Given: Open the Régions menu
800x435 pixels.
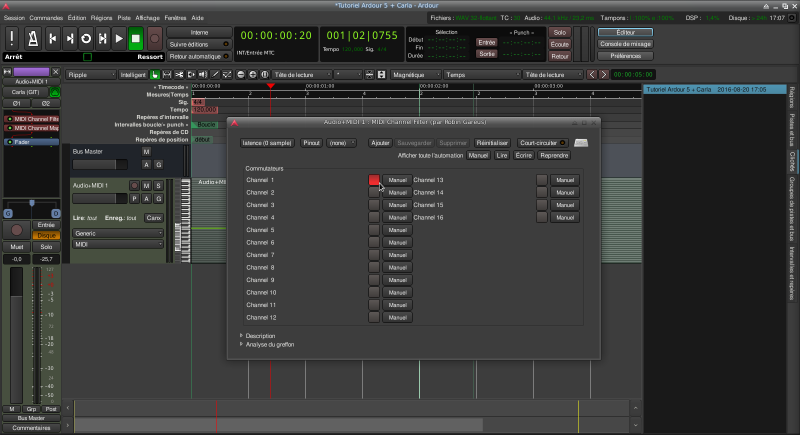Looking at the screenshot, I should [x=101, y=18].
